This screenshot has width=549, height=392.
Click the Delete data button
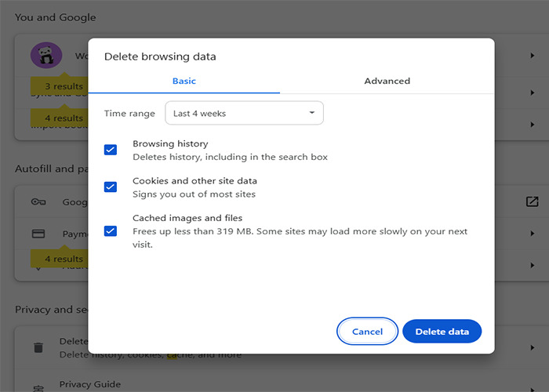click(442, 332)
